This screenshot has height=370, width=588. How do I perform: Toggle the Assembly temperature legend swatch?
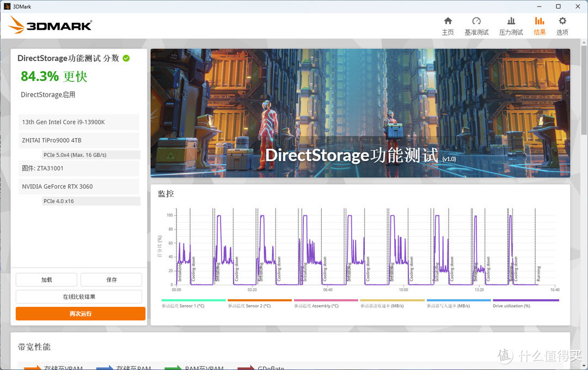tap(326, 300)
